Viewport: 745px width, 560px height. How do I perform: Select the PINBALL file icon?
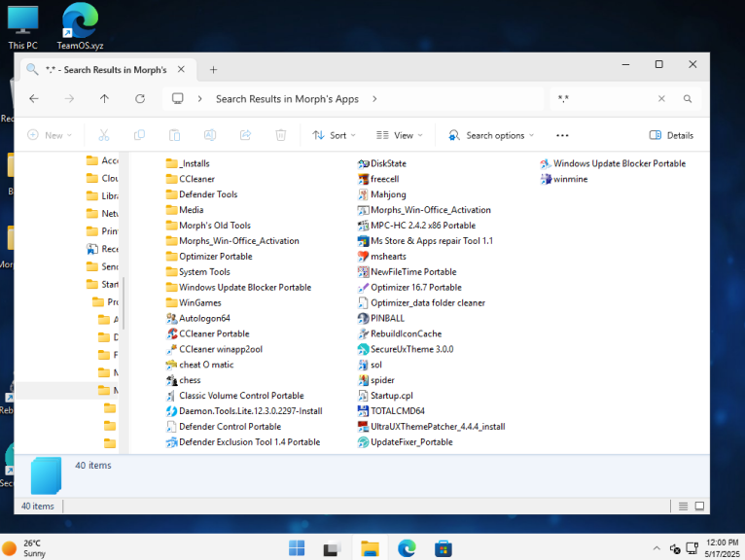(364, 318)
